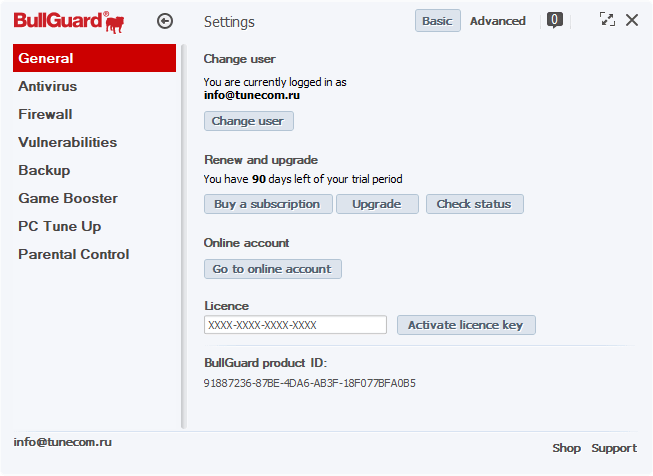Image resolution: width=653 pixels, height=476 pixels.
Task: Switch to Advanced settings mode
Action: [498, 21]
